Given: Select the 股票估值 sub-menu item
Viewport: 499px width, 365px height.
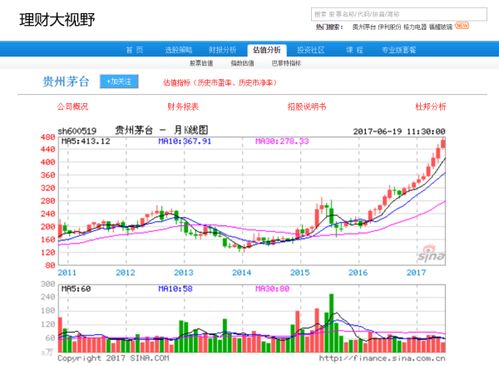Looking at the screenshot, I should pyautogui.click(x=201, y=63).
